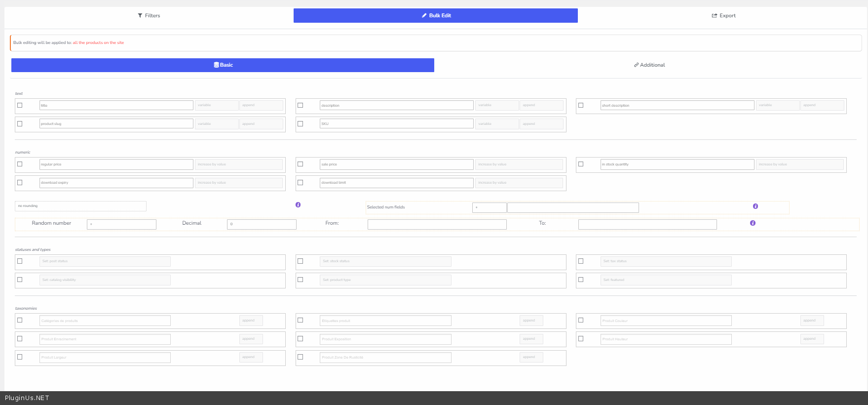Click the Random number From input field
Screen dimensions: 868x405
(x=437, y=224)
